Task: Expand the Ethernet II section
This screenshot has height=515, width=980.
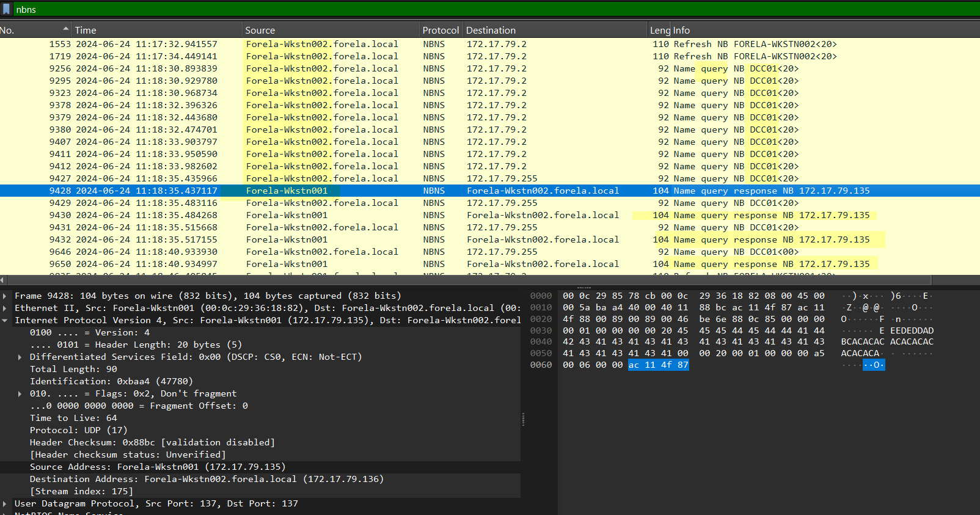Action: point(5,308)
